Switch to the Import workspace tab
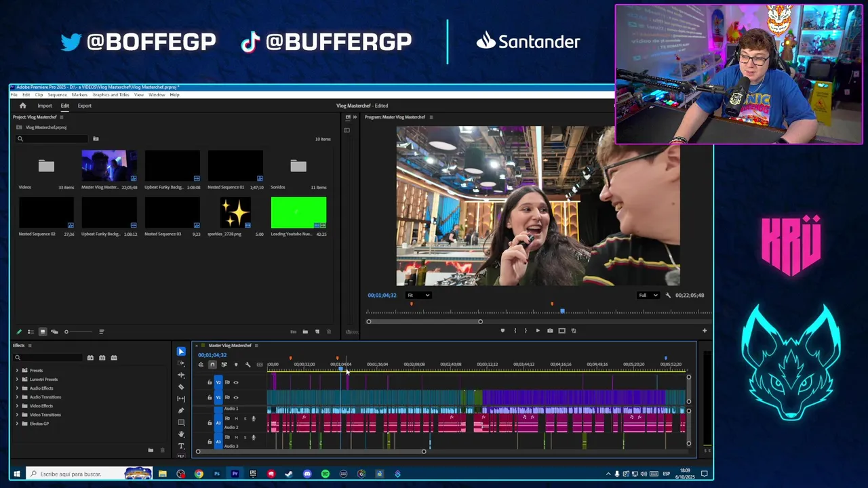The height and width of the screenshot is (488, 868). point(45,106)
